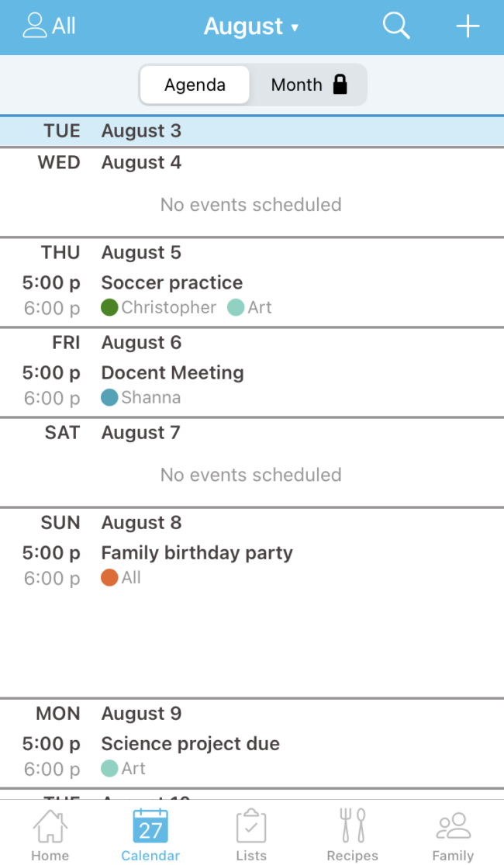The image size is (504, 865).
Task: Tap the plus icon to add event
Action: click(x=468, y=26)
